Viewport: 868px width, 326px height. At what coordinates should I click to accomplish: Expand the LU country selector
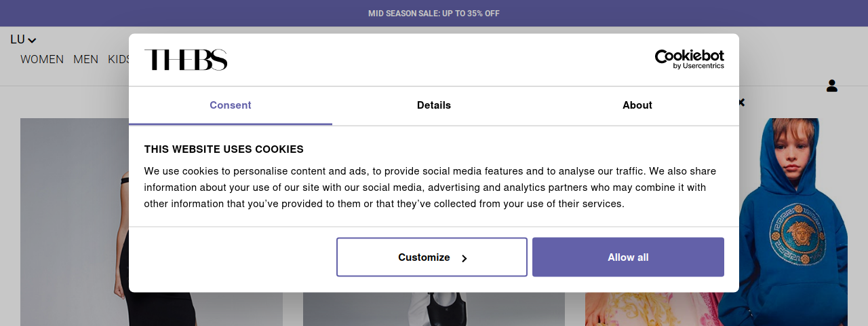pos(23,40)
